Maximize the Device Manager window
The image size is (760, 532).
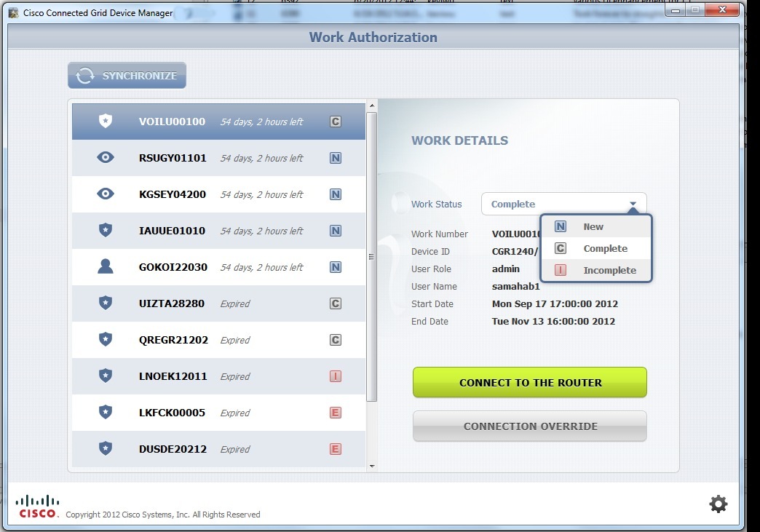695,10
